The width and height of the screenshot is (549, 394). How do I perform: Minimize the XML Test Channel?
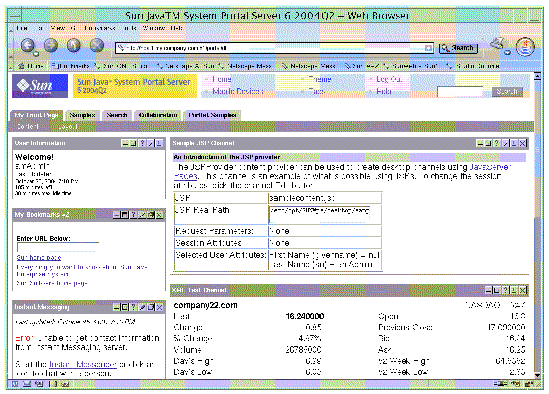pos(488,290)
